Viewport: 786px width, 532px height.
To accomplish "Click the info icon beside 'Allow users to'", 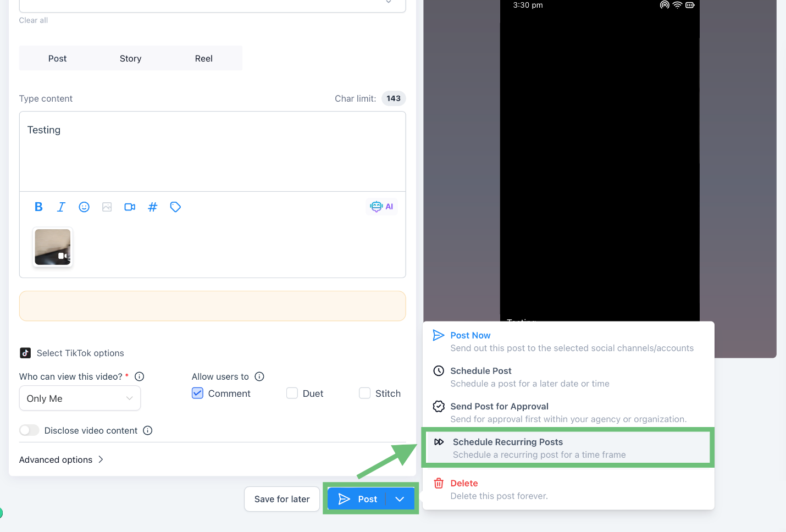I will 259,376.
